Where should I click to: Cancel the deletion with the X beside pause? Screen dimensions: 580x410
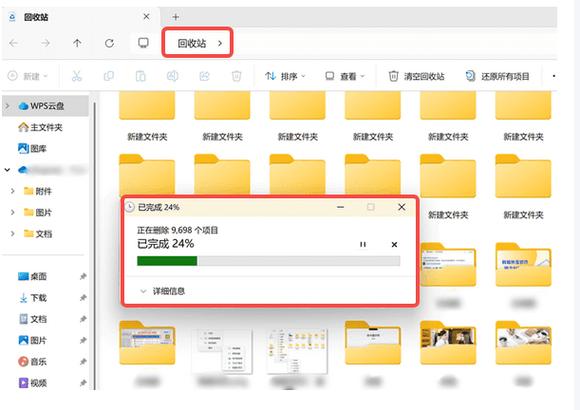(394, 245)
